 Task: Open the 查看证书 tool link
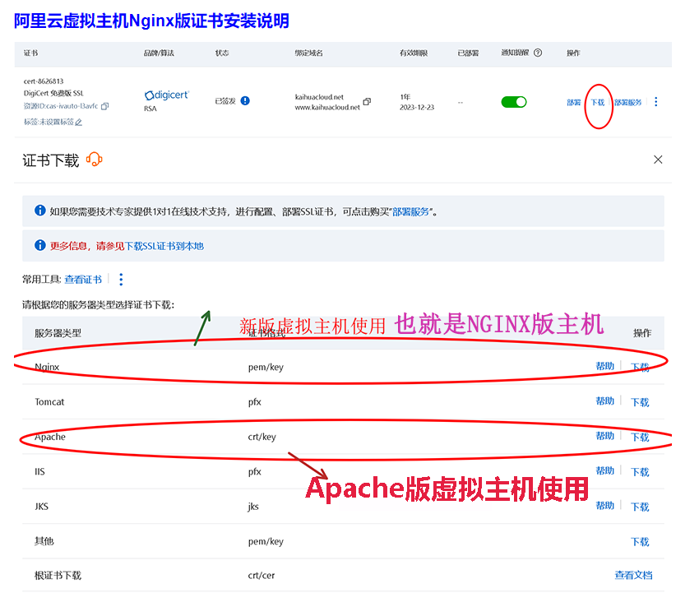click(83, 280)
